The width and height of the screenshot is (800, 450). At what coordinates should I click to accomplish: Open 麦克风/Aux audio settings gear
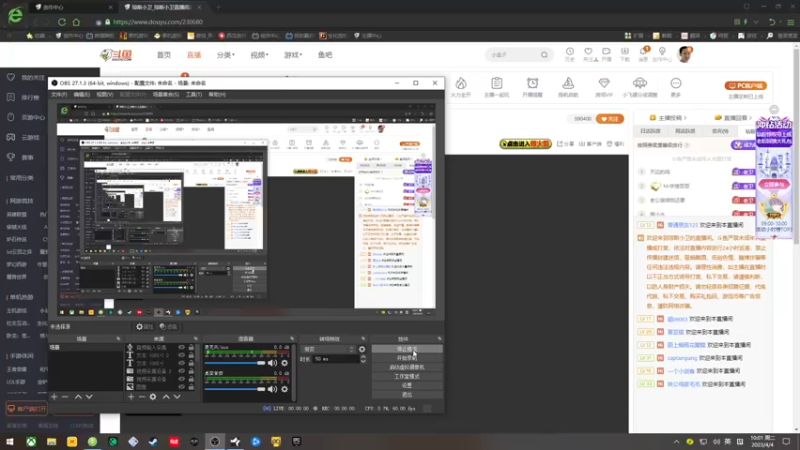pyautogui.click(x=285, y=363)
